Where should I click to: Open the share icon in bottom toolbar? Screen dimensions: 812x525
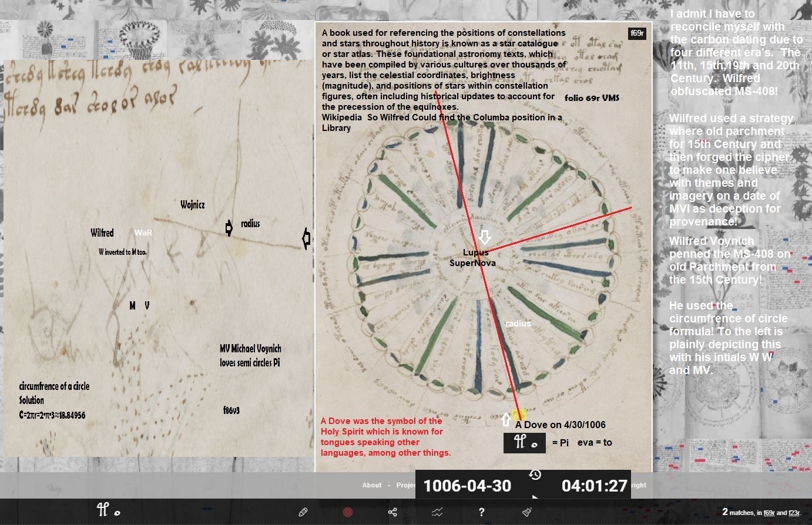pos(392,512)
